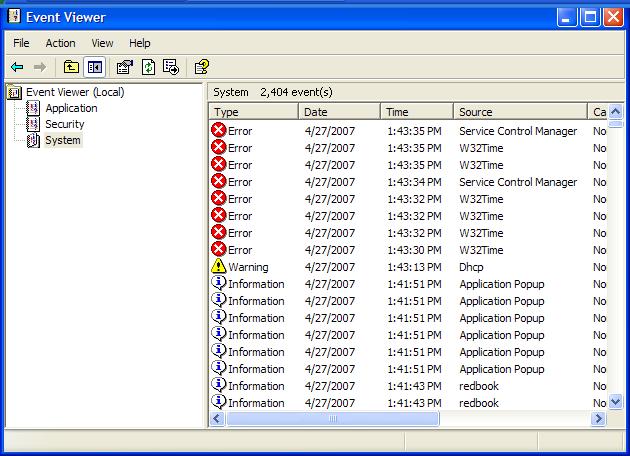Click the Event Viewer title bar icon
Viewport: 630px width, 456px height.
click(14, 16)
